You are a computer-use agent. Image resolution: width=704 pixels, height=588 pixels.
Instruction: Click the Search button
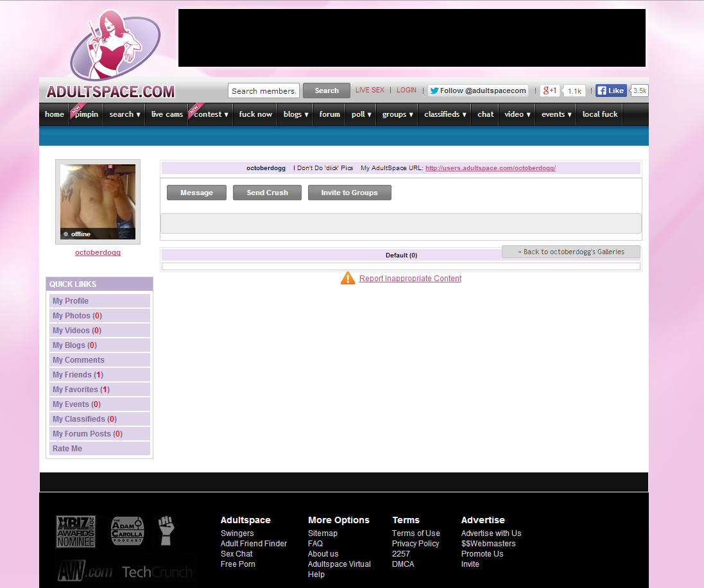click(x=327, y=91)
